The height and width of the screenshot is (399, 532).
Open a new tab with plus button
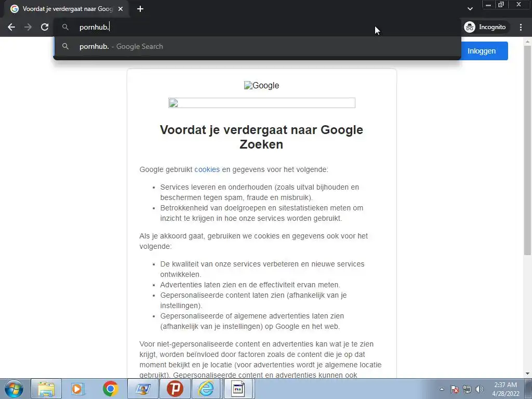point(140,9)
